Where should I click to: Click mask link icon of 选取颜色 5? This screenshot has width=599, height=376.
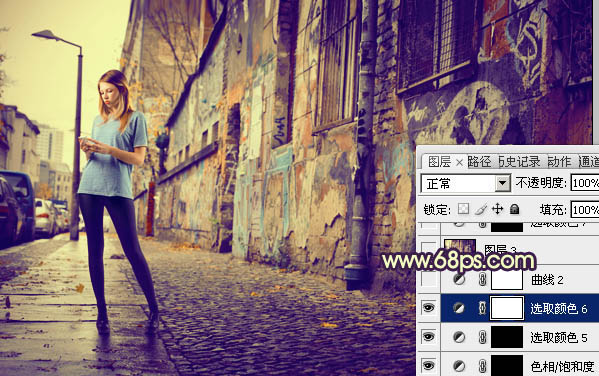tap(482, 337)
